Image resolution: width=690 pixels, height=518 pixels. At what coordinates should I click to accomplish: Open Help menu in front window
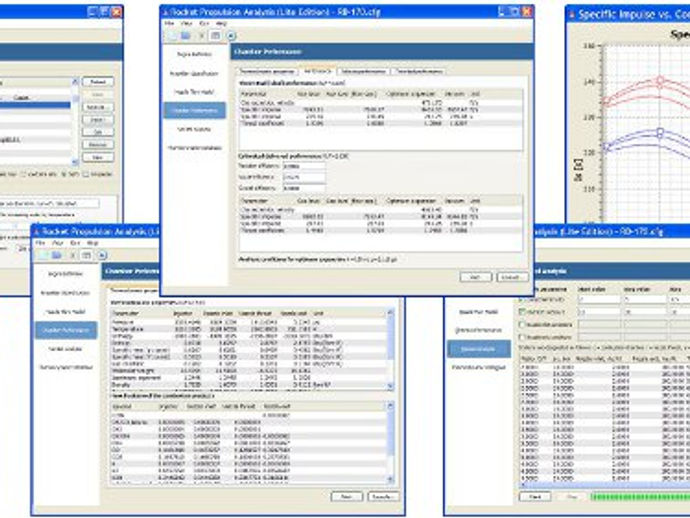221,23
